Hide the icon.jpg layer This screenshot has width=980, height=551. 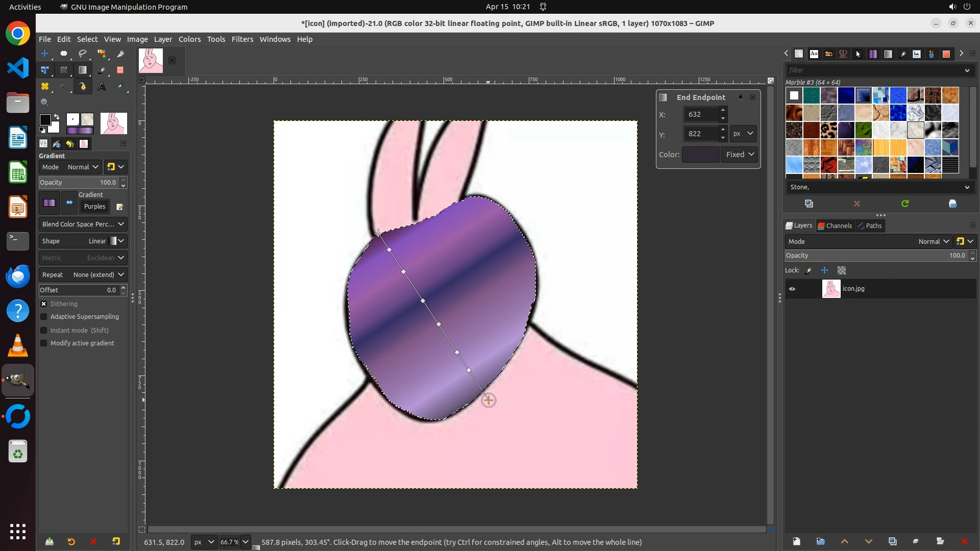tap(792, 289)
